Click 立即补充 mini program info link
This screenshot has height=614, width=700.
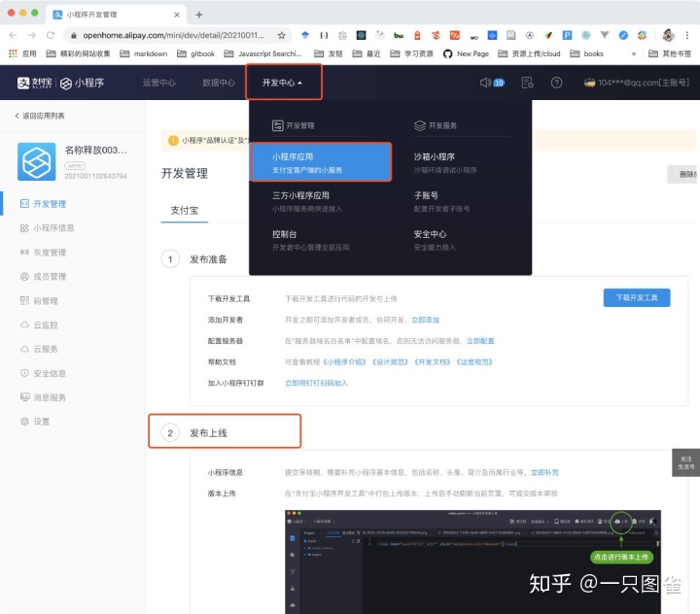coord(544,472)
